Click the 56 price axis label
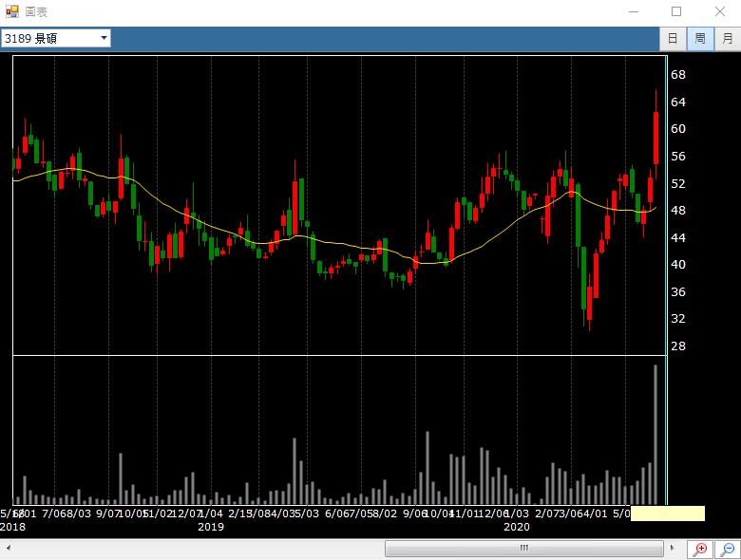The height and width of the screenshot is (560, 741). [x=678, y=157]
